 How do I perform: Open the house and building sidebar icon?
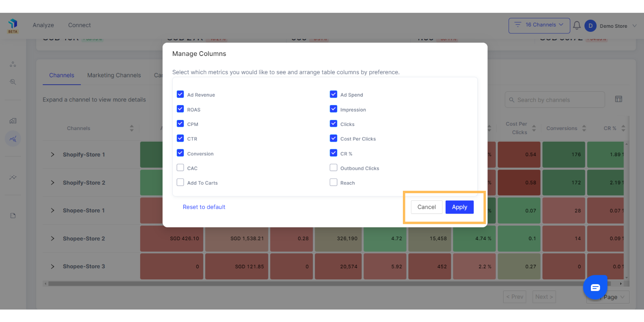pyautogui.click(x=13, y=121)
